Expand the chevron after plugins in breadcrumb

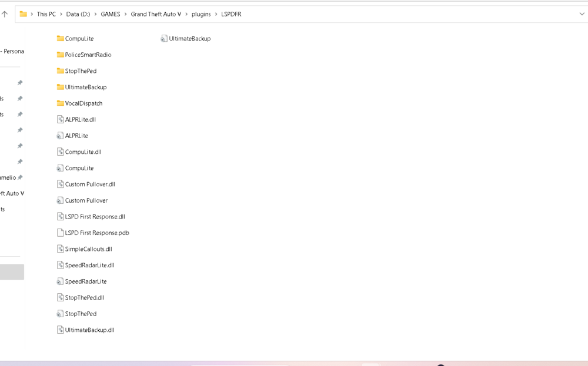click(215, 14)
